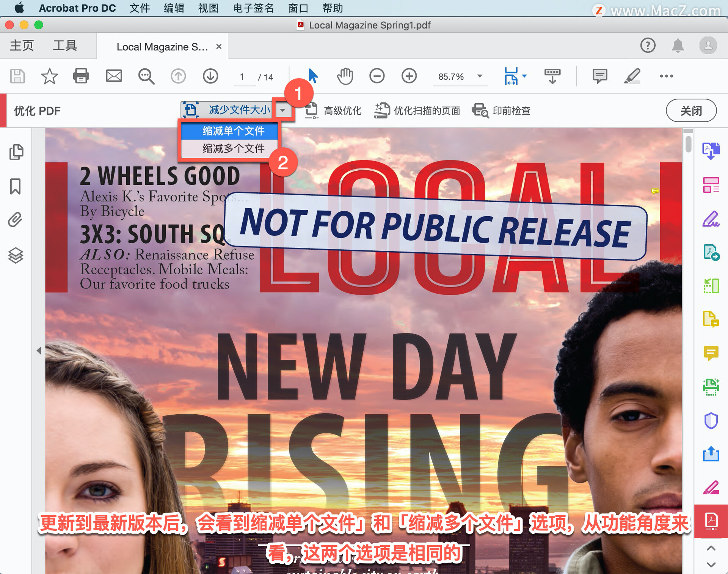Select the highlighter pen tool
The height and width of the screenshot is (574, 728).
(632, 76)
